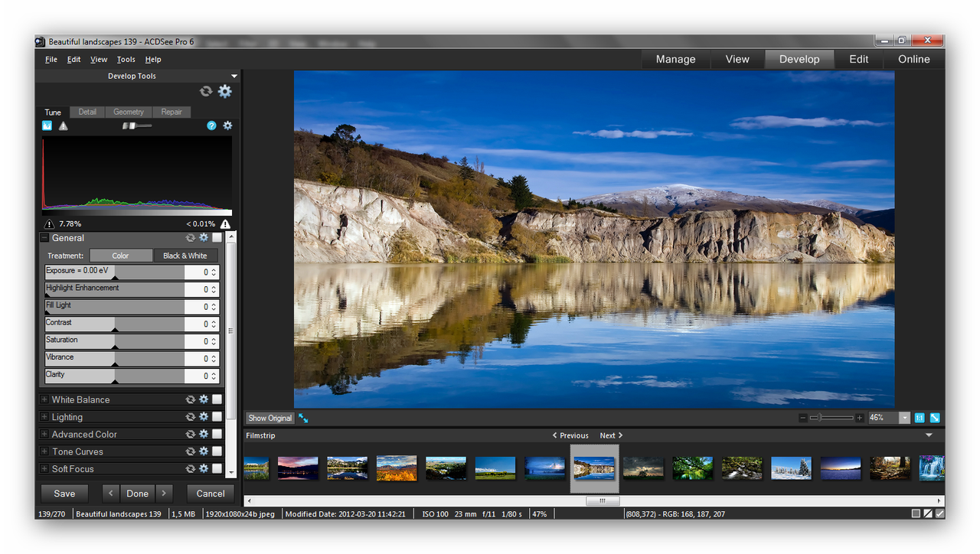
Task: Select the Color treatment option
Action: tap(121, 256)
